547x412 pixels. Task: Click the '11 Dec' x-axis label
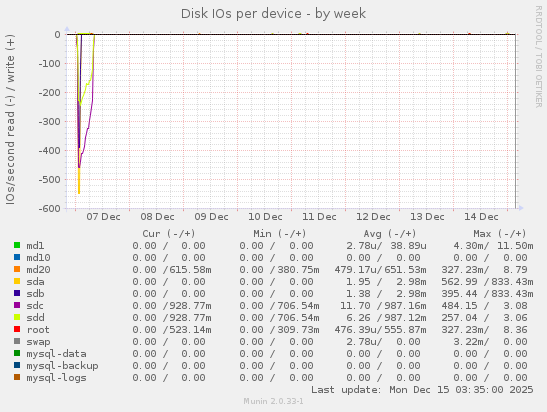(319, 217)
